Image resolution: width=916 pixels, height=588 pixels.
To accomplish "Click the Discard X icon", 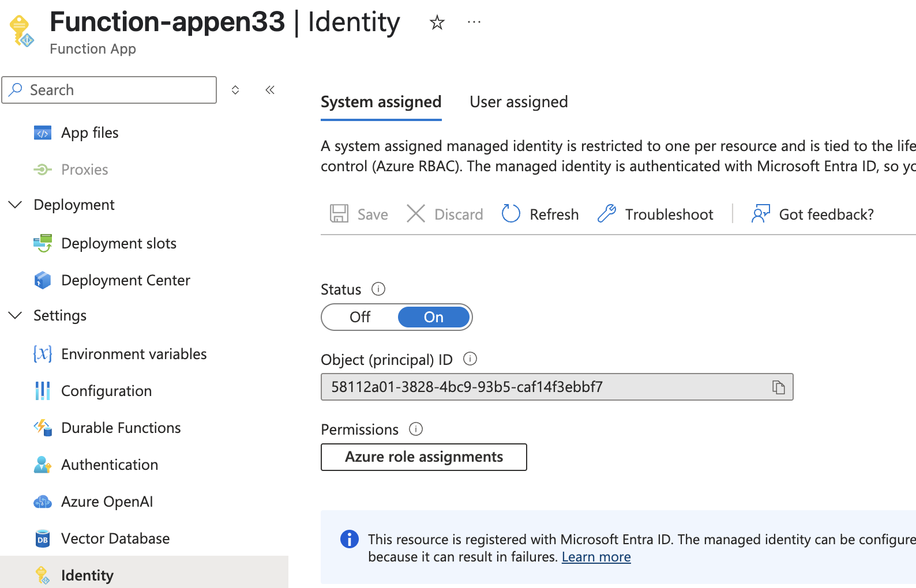I will (x=416, y=214).
